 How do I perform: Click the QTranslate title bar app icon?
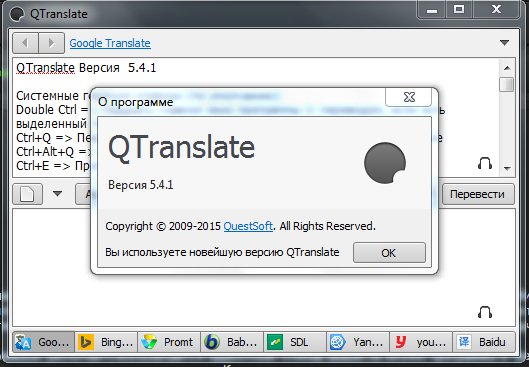[17, 14]
